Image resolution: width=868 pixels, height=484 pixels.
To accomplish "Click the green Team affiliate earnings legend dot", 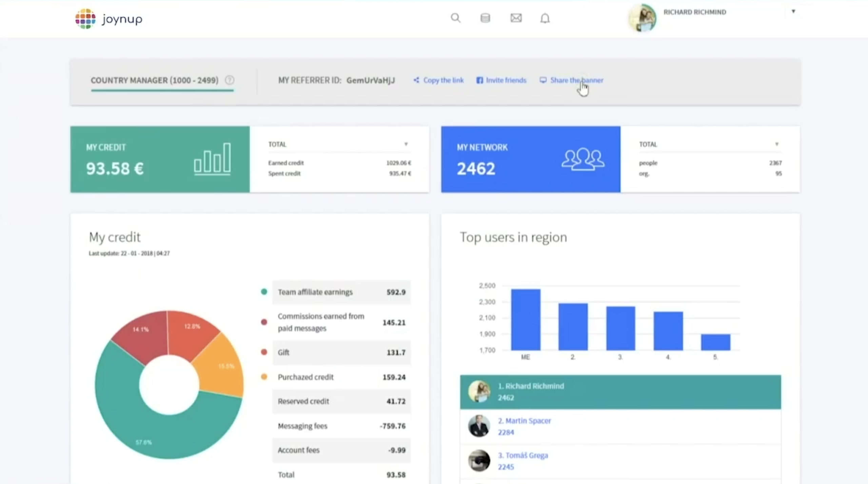I will [x=264, y=292].
